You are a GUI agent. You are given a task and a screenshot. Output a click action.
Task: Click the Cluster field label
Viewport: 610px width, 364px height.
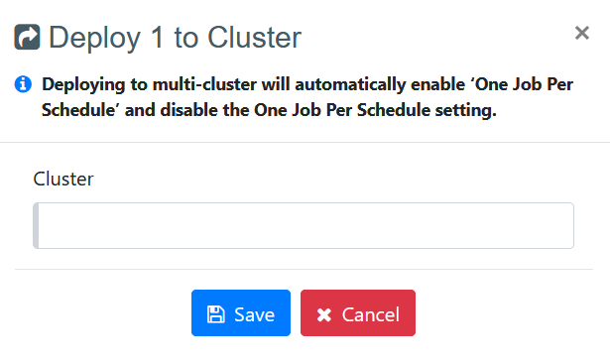coord(63,180)
